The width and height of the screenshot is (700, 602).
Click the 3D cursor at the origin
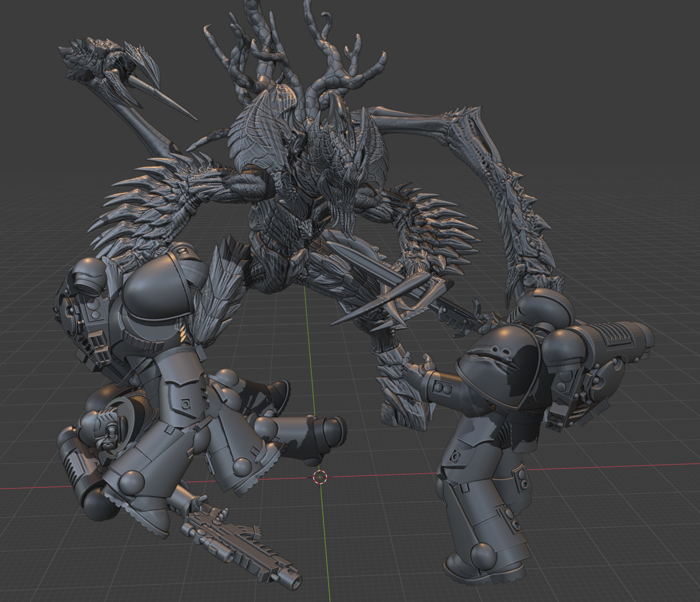pyautogui.click(x=320, y=477)
